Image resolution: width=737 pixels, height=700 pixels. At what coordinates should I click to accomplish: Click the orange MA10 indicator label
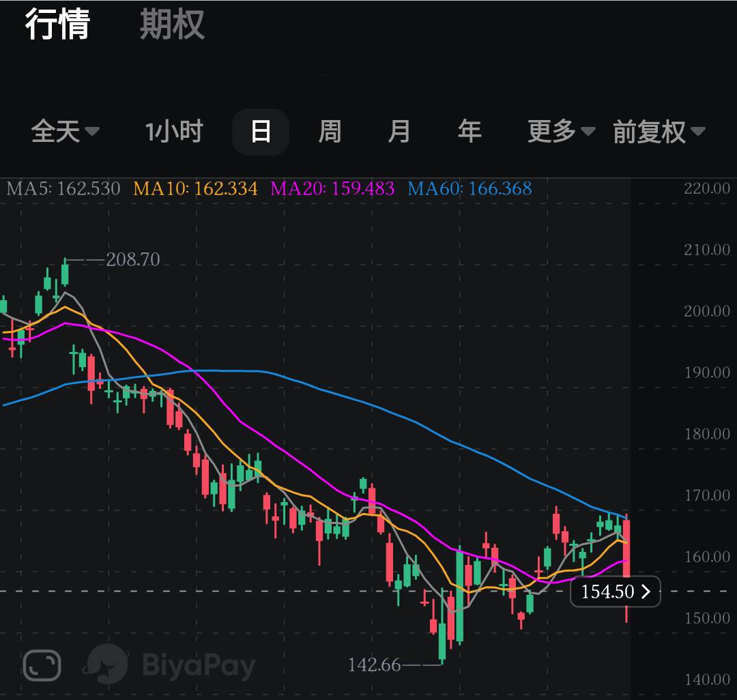(196, 189)
